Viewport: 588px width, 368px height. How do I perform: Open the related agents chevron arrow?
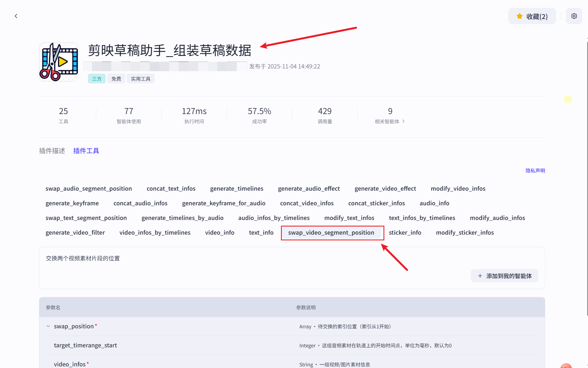pos(404,121)
